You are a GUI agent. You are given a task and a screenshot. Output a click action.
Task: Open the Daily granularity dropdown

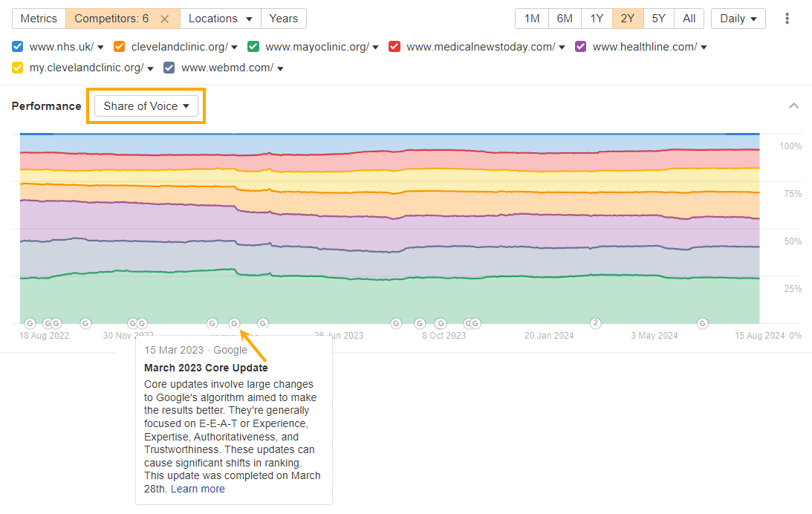point(738,18)
